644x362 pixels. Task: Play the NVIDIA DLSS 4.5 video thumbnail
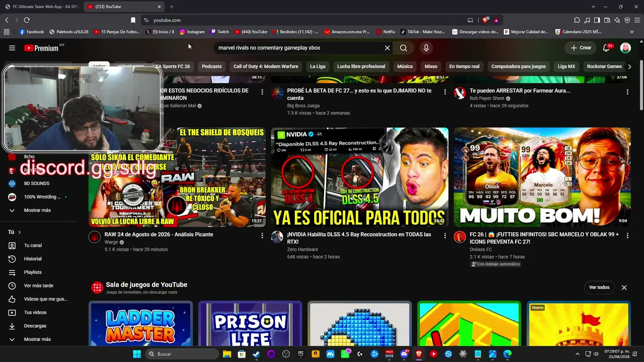tap(360, 177)
